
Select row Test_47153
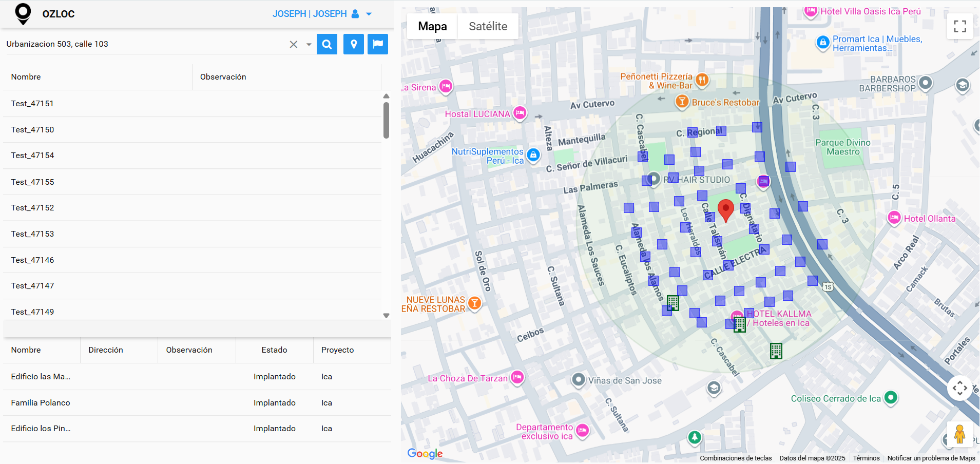(192, 234)
